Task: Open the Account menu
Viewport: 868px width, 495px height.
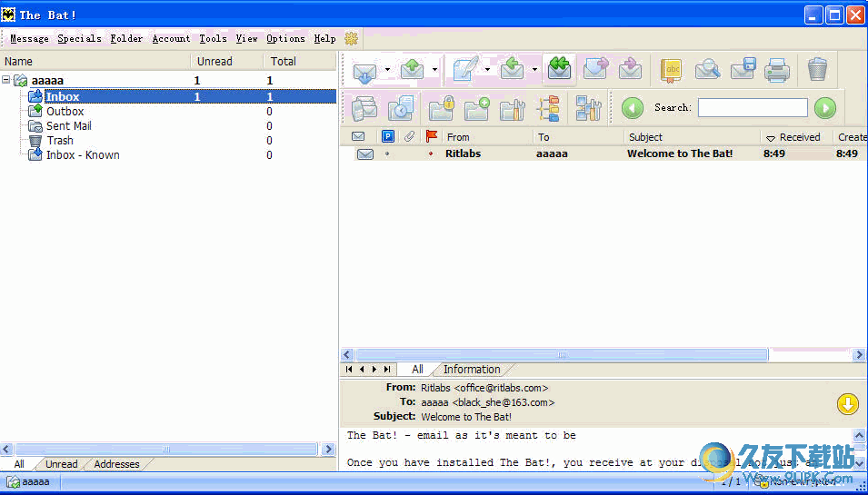Action: coord(171,38)
